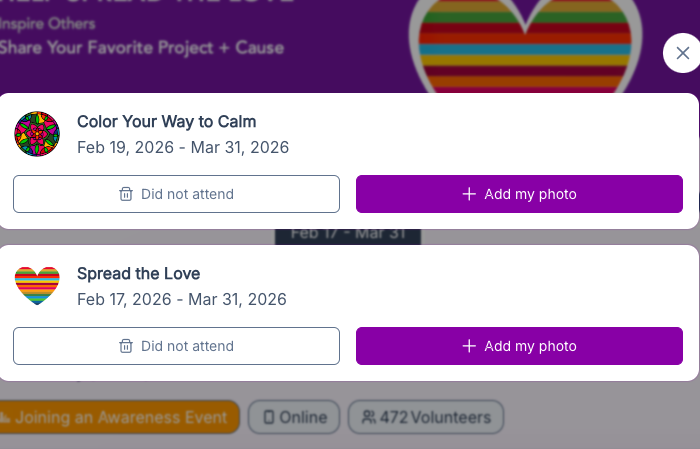Click trash icon in Spread the Love card

(126, 346)
